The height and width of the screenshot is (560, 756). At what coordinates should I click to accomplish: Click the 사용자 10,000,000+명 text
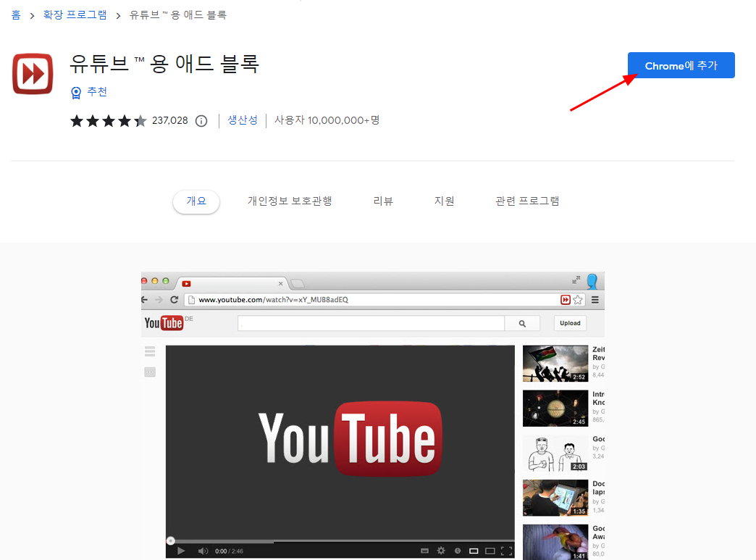(327, 120)
